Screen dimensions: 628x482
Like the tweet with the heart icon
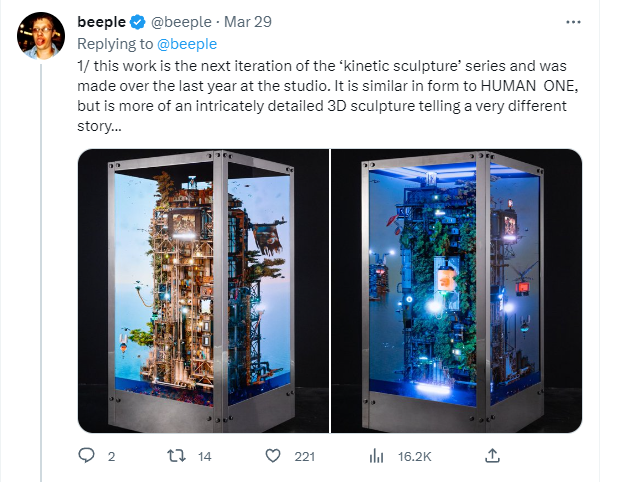pos(272,456)
